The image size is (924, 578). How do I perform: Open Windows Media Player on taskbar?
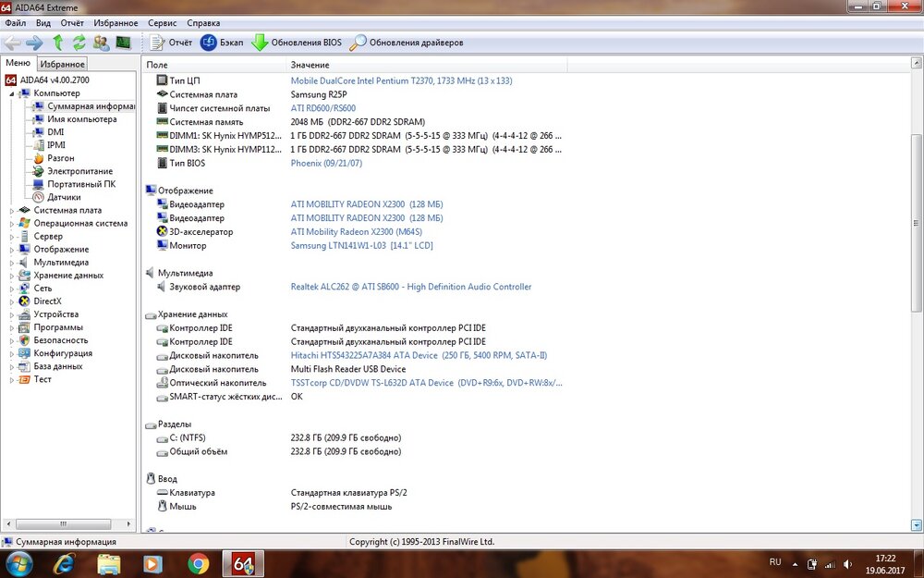152,564
